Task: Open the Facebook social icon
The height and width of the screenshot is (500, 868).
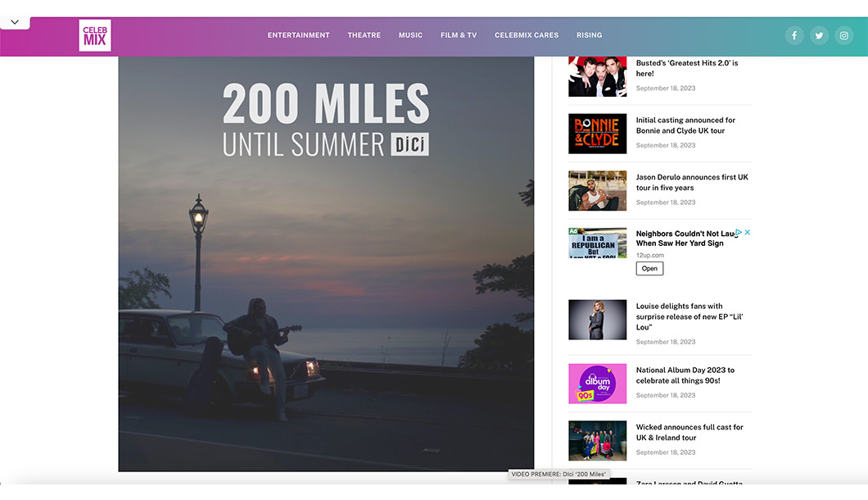Action: (793, 35)
